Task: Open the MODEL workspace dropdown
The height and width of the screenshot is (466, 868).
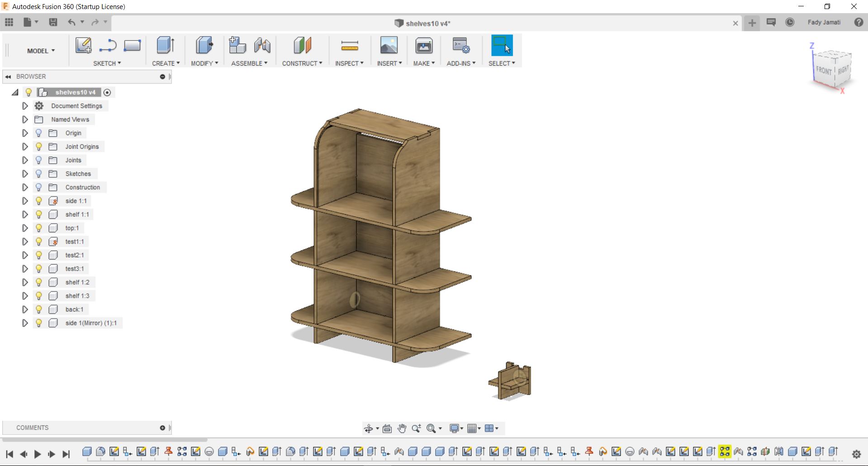Action: point(41,51)
